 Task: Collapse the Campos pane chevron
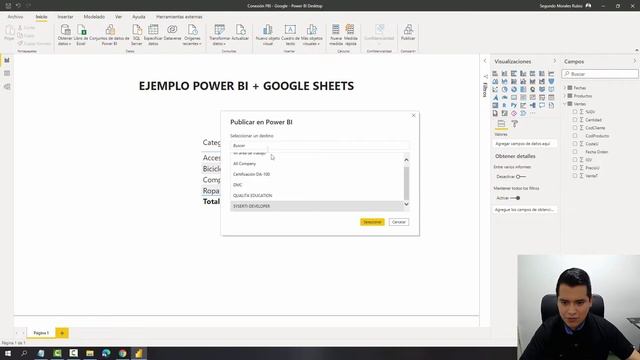coord(635,61)
